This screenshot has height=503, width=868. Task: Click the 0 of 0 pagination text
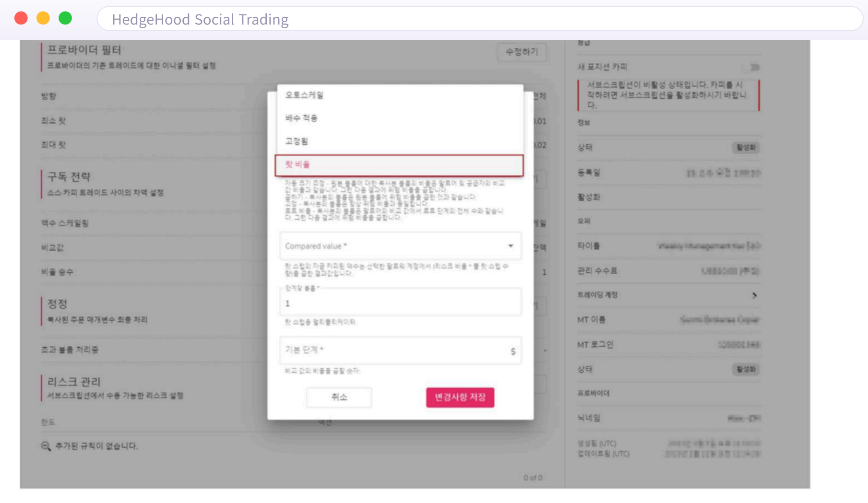pyautogui.click(x=533, y=478)
